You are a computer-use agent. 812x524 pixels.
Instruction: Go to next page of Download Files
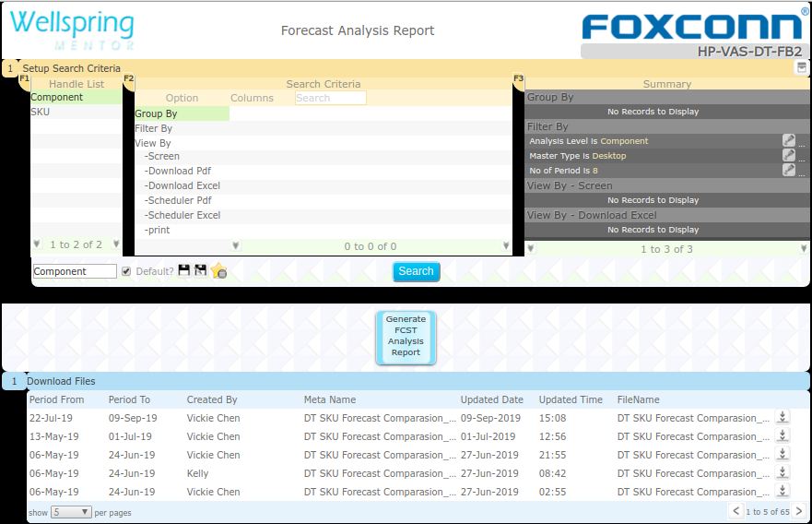pos(799,511)
